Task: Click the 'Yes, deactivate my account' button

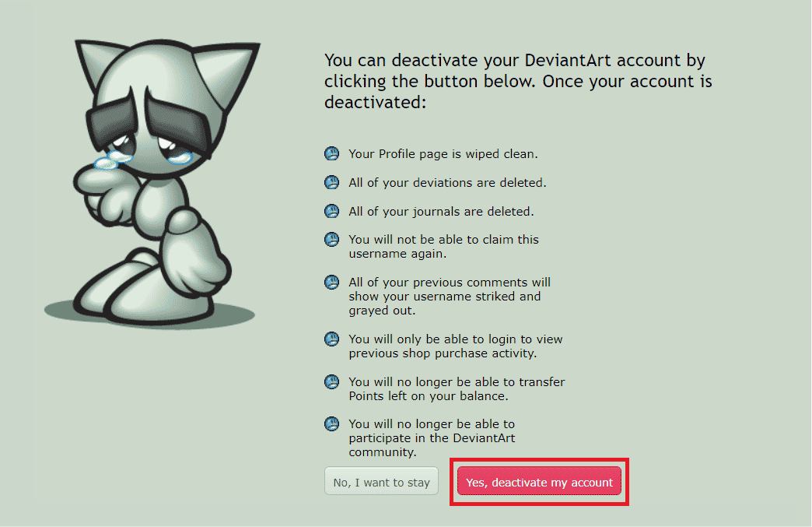Action: 539,481
